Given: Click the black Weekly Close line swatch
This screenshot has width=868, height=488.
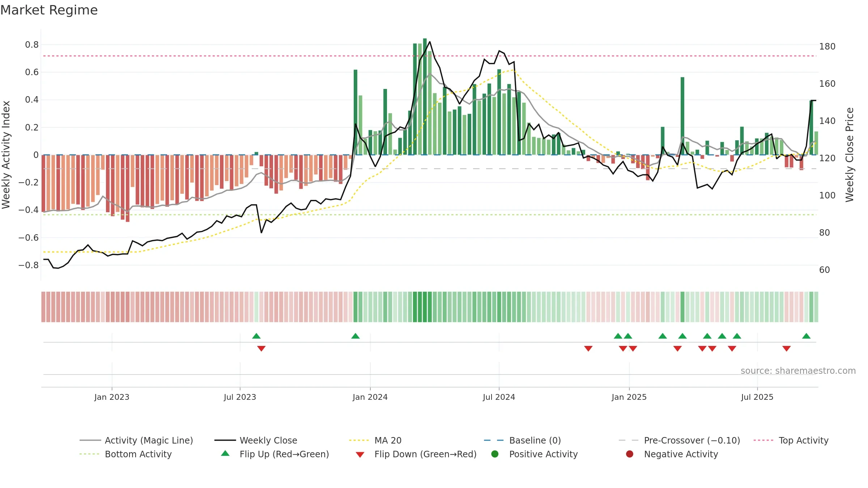Looking at the screenshot, I should [x=225, y=440].
